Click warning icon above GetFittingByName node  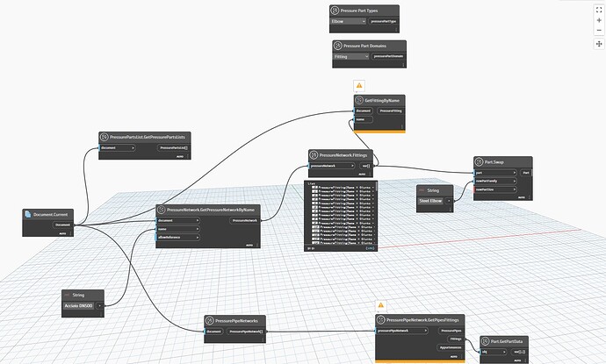[359, 85]
